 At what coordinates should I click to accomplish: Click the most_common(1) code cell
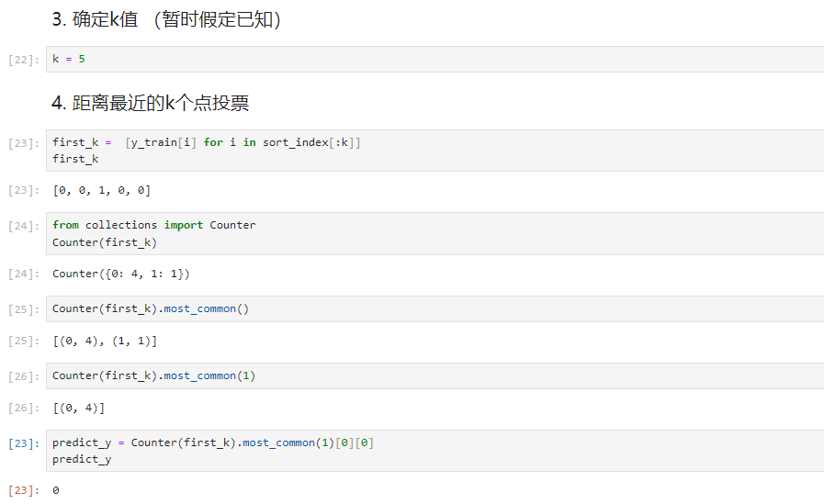(435, 375)
